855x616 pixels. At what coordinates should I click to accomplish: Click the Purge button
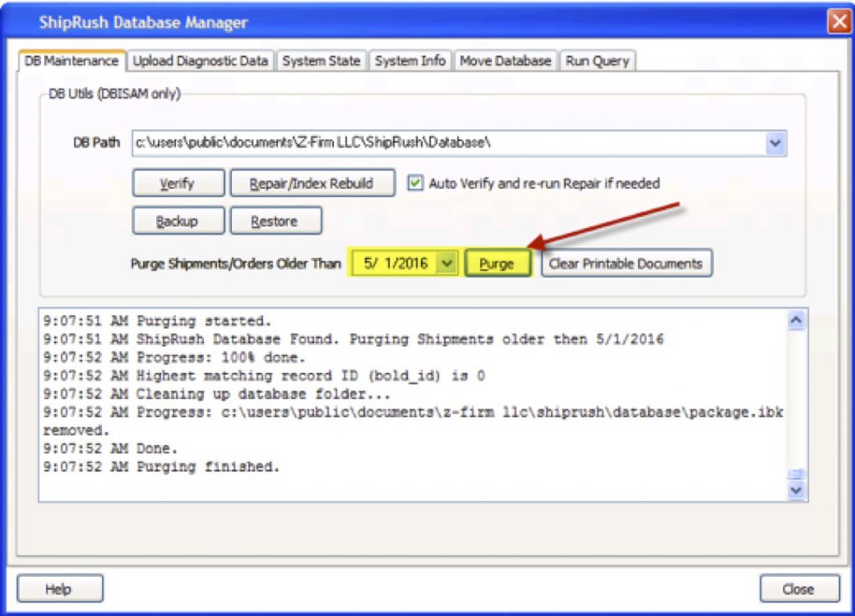(497, 263)
